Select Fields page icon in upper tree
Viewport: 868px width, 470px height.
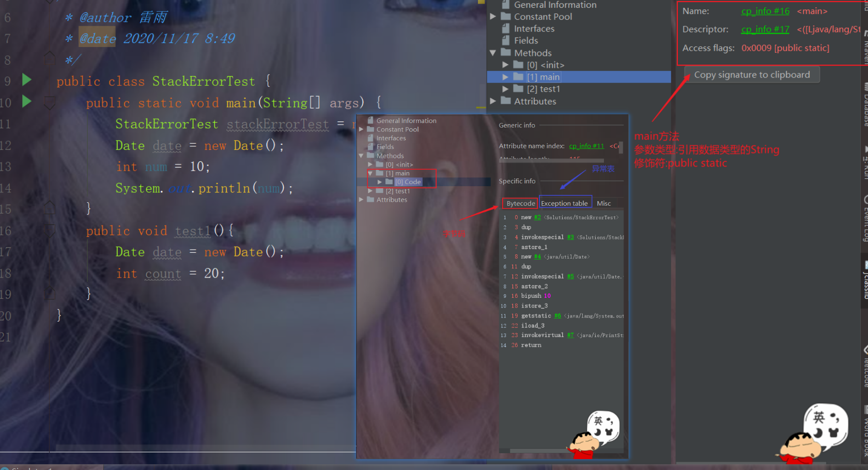click(x=506, y=40)
